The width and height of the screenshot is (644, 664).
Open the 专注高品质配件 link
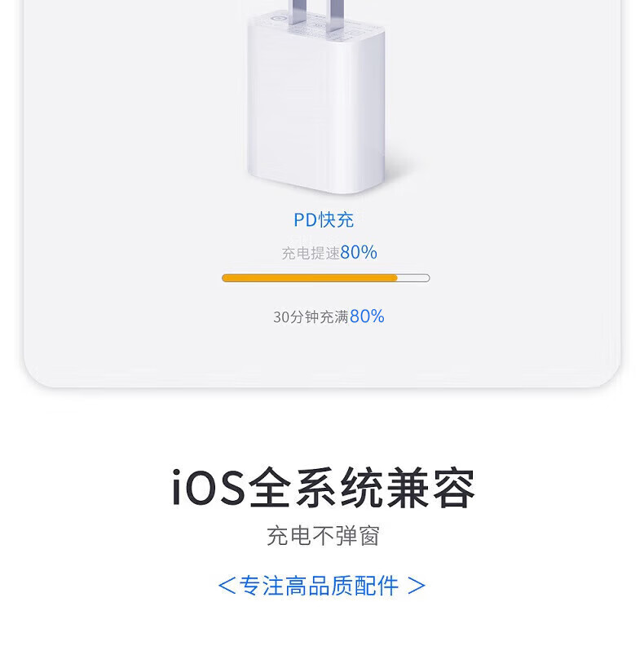pyautogui.click(x=320, y=586)
